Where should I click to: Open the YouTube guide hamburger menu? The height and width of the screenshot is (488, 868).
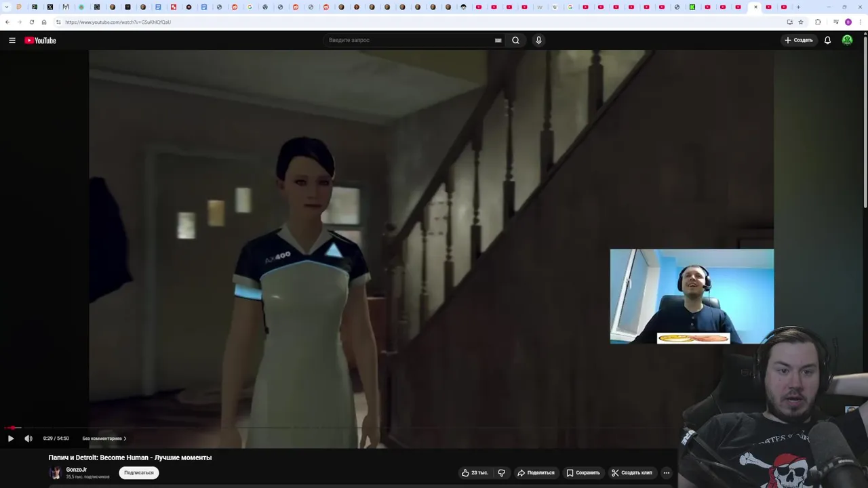[x=12, y=41]
